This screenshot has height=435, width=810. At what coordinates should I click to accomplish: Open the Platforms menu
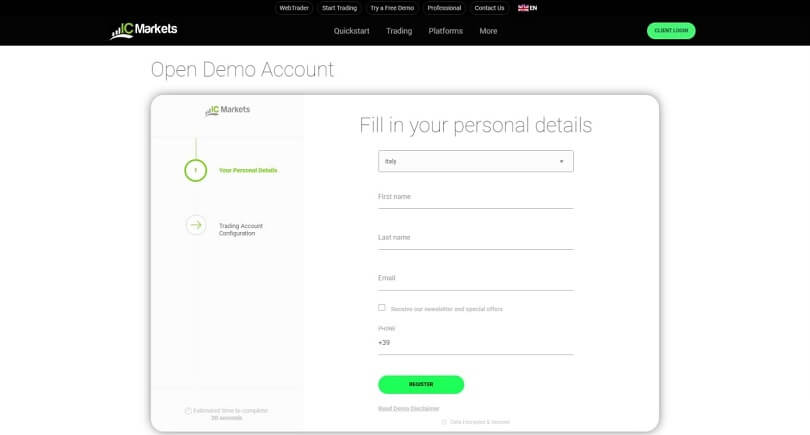click(x=445, y=31)
